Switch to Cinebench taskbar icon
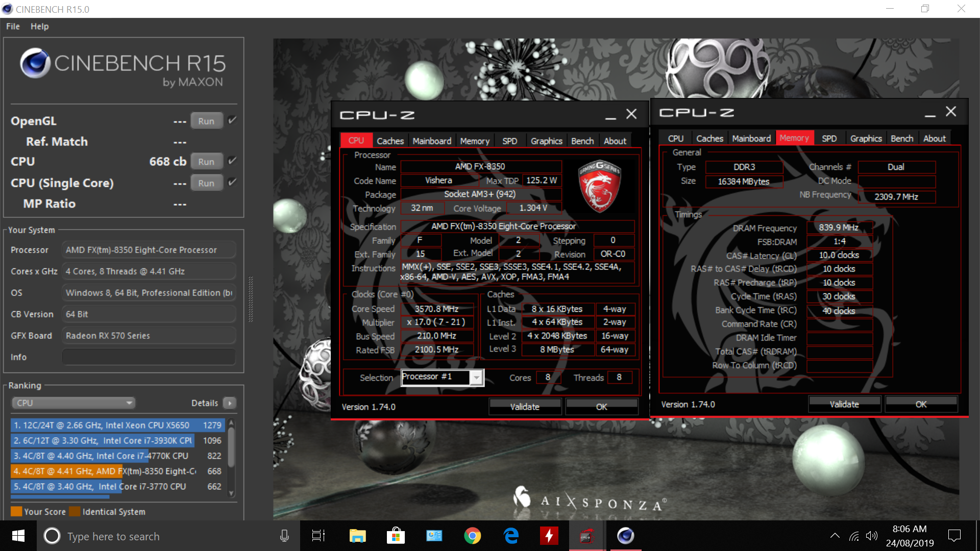980x551 pixels. point(625,536)
